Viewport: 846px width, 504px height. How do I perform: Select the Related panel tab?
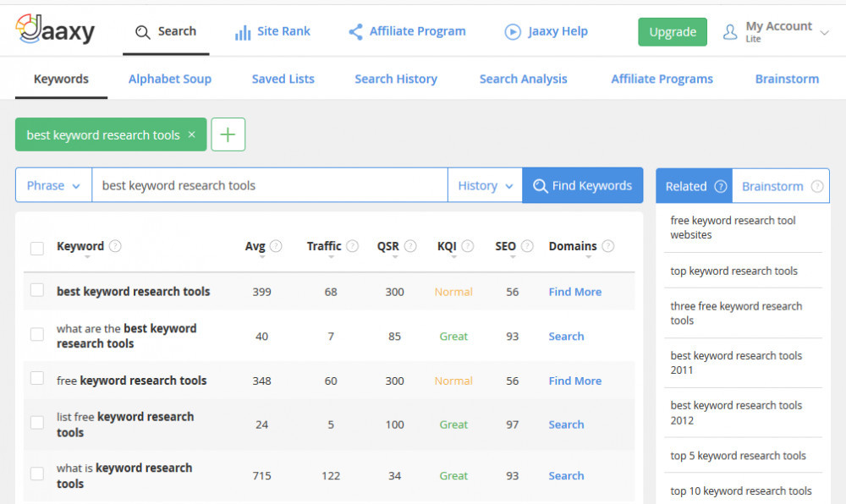click(x=694, y=187)
